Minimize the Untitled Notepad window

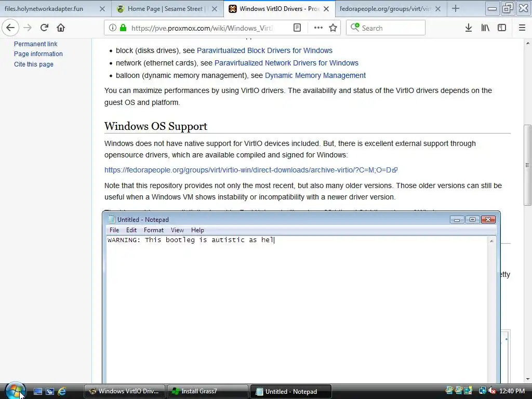click(x=457, y=220)
